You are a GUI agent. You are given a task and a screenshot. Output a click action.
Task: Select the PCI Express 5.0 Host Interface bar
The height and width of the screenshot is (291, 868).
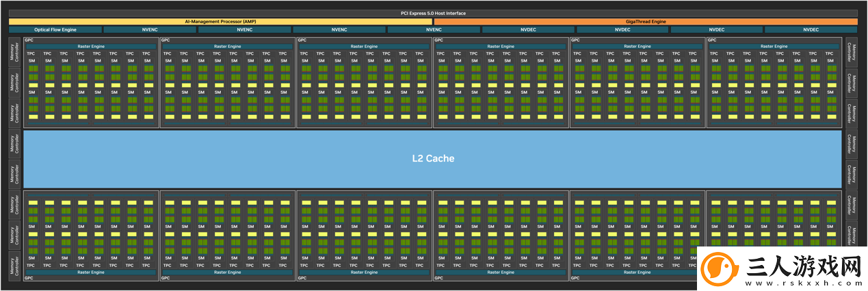point(434,13)
